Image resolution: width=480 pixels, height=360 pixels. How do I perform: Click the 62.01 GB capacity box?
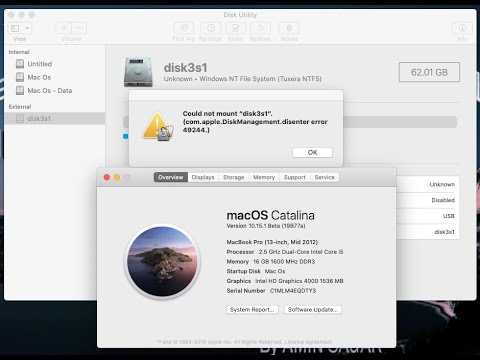click(x=429, y=72)
